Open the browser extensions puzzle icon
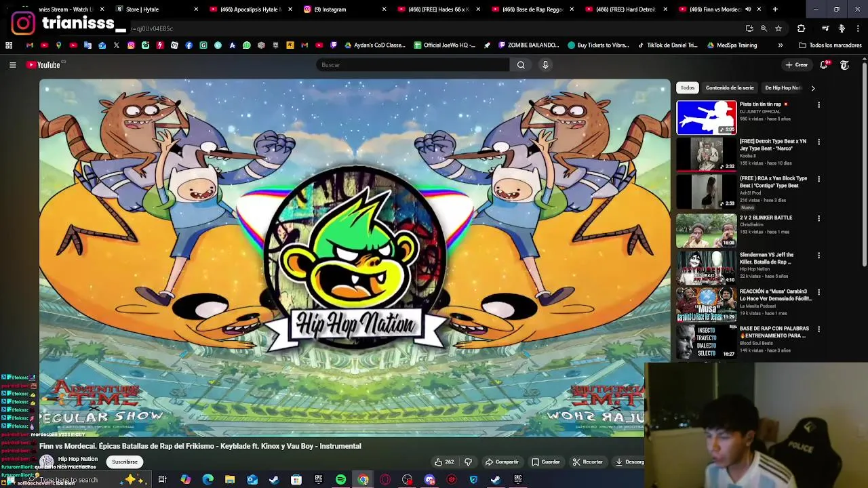 coord(801,28)
